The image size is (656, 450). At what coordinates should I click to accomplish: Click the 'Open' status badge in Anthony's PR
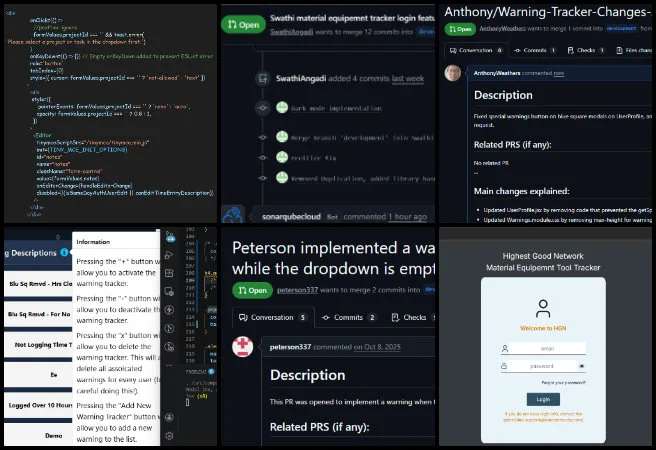pyautogui.click(x=460, y=29)
